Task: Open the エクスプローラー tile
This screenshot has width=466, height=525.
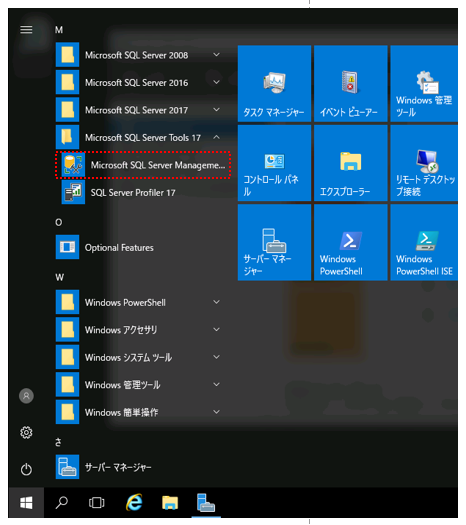Action: point(351,163)
